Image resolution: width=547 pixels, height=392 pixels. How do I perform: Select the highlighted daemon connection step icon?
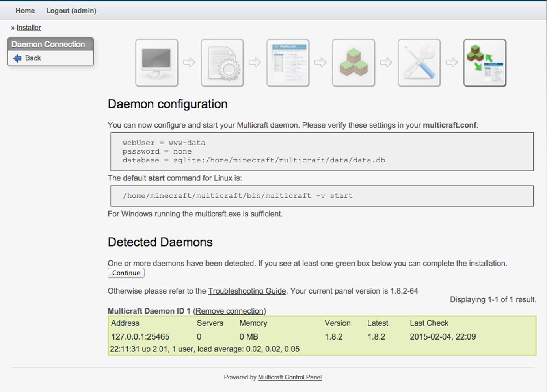tap(485, 63)
